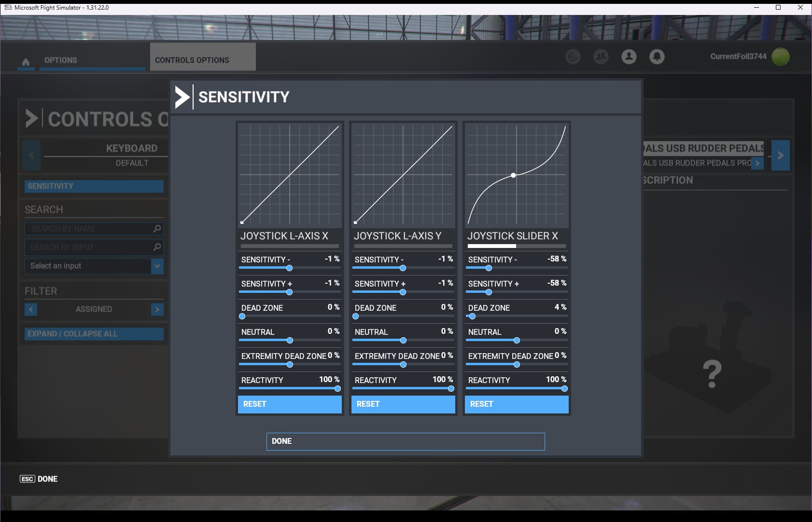Viewport: 812px width, 522px height.
Task: Click the magnifier icon in Search by Input
Action: tap(156, 247)
